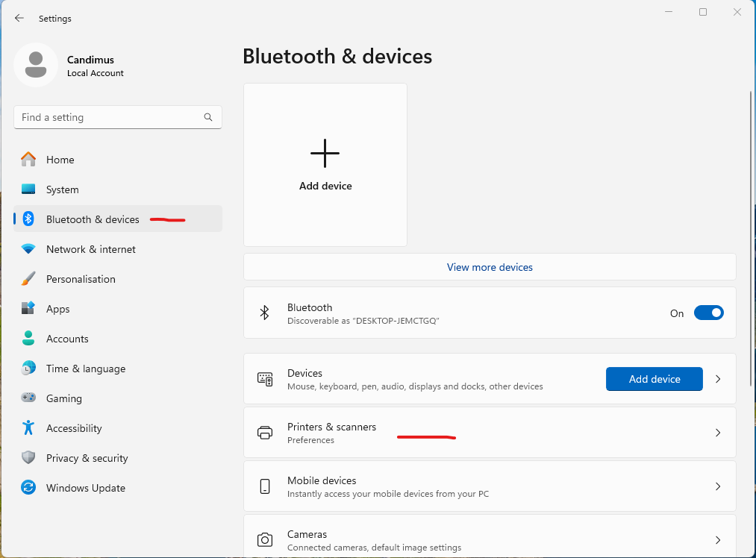Click the Personalisation paintbrush icon
756x558 pixels.
pyautogui.click(x=28, y=278)
